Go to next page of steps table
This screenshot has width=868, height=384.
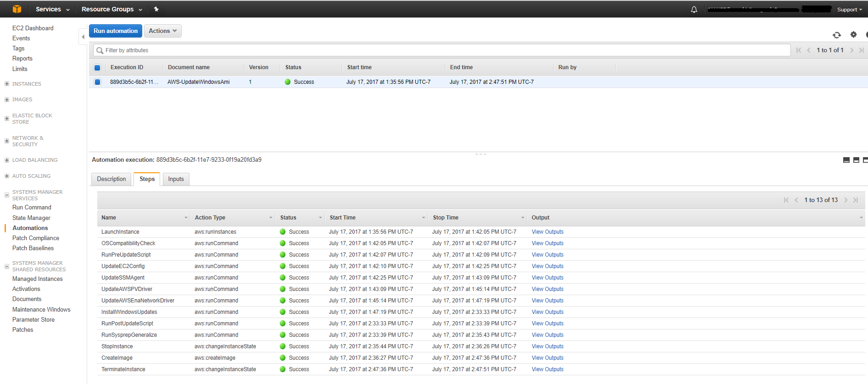coord(846,200)
